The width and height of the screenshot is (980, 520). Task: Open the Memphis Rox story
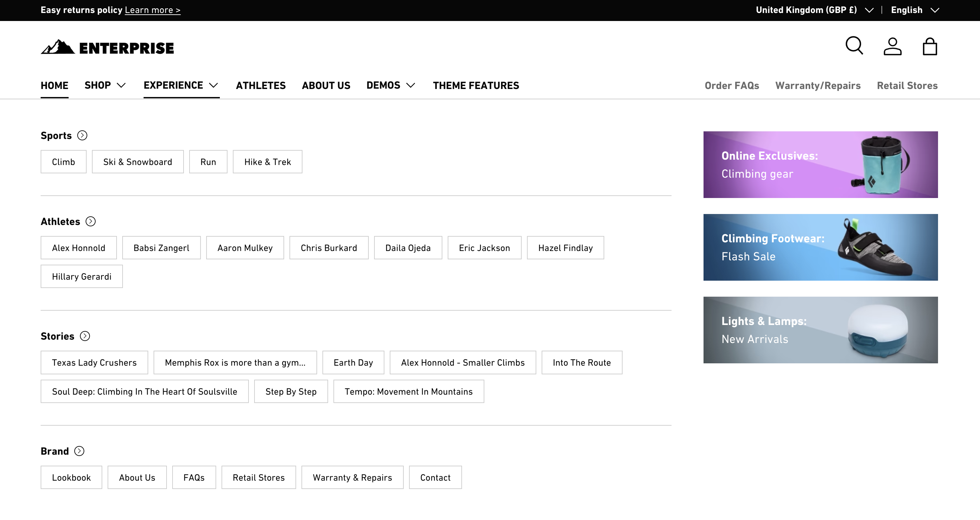pyautogui.click(x=235, y=362)
